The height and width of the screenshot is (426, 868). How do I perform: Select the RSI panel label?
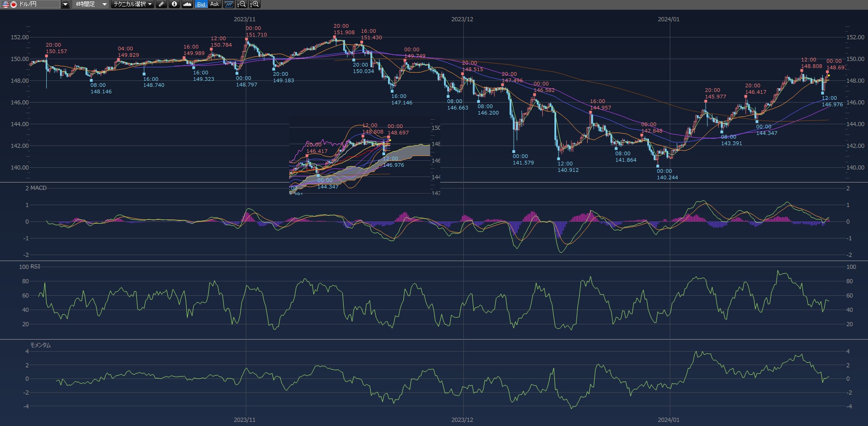pos(35,267)
